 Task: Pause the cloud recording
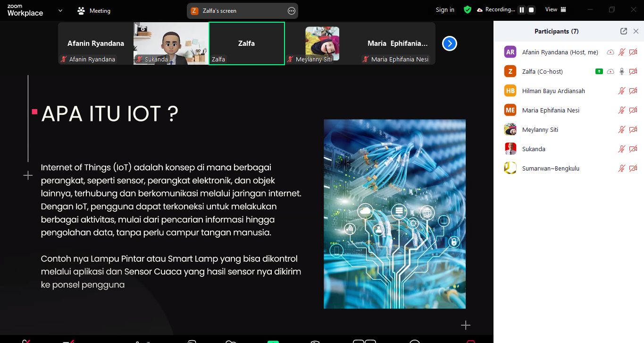pyautogui.click(x=522, y=9)
